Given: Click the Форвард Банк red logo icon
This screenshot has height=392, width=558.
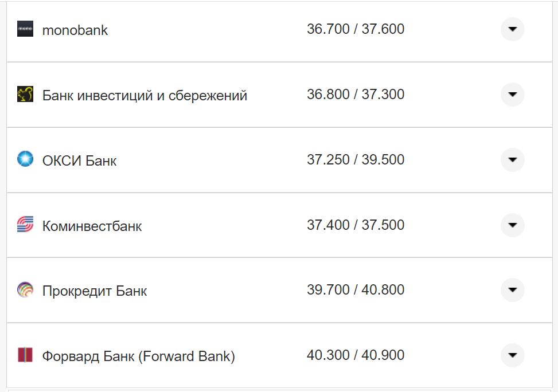Looking at the screenshot, I should coord(25,354).
